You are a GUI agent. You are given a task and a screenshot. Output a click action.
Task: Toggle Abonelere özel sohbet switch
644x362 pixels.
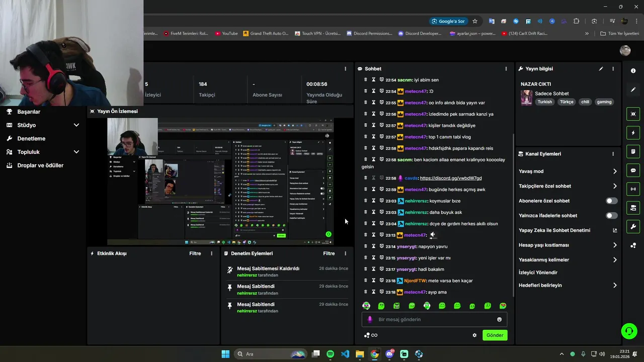pos(611,201)
